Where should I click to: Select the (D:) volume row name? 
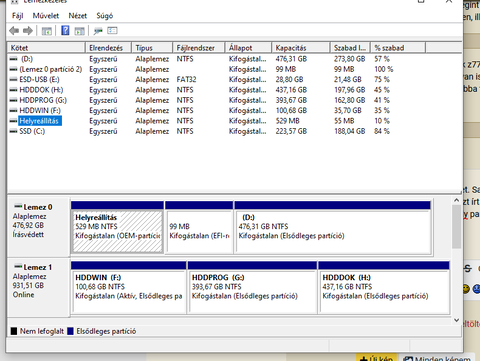click(27, 59)
